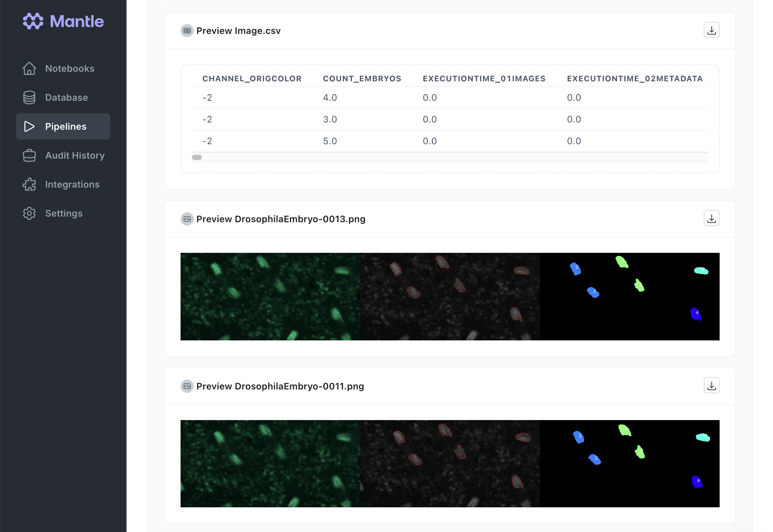773x532 pixels.
Task: Go to the Settings menu item
Action: coord(64,214)
